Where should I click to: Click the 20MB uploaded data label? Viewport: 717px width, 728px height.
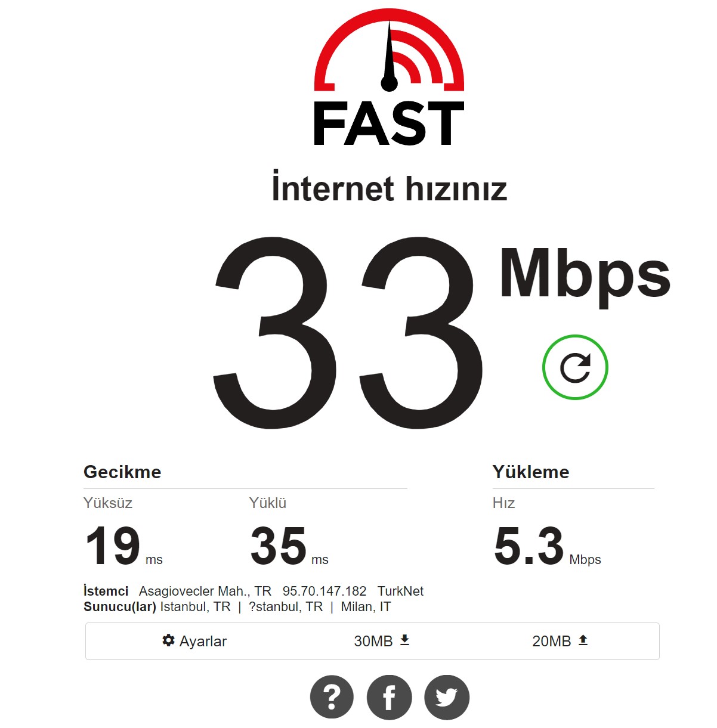[552, 641]
